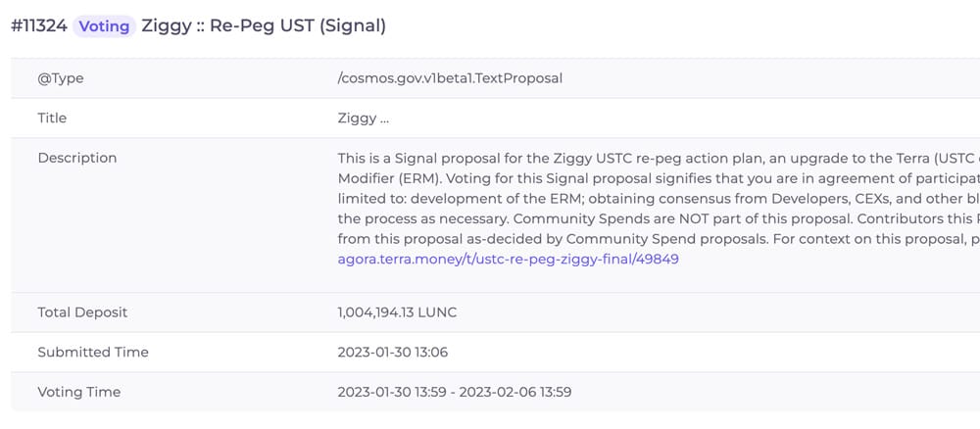Click the agora.terra.money forum link

508,260
